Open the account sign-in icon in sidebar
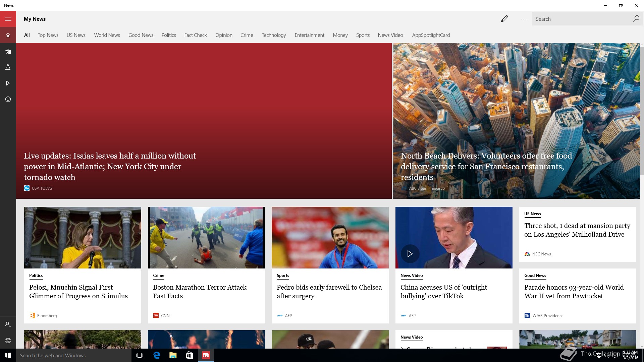 point(8,324)
